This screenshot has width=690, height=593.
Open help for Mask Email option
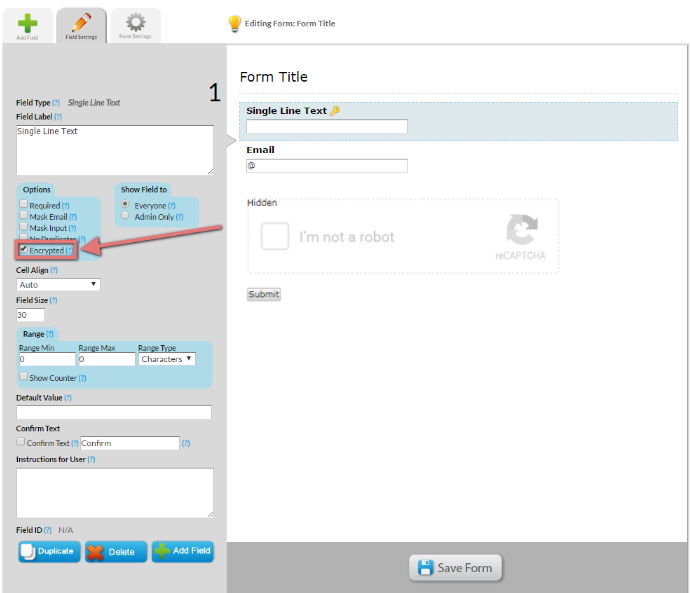73,217
